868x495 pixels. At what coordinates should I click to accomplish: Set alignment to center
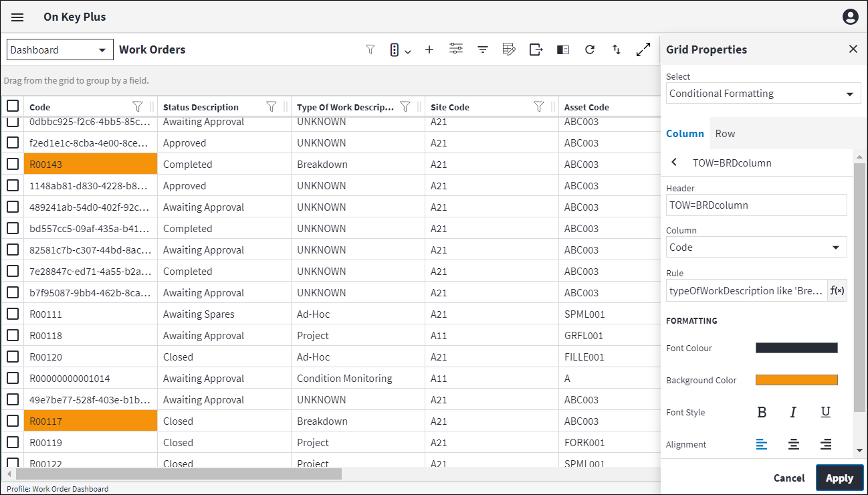(x=794, y=444)
